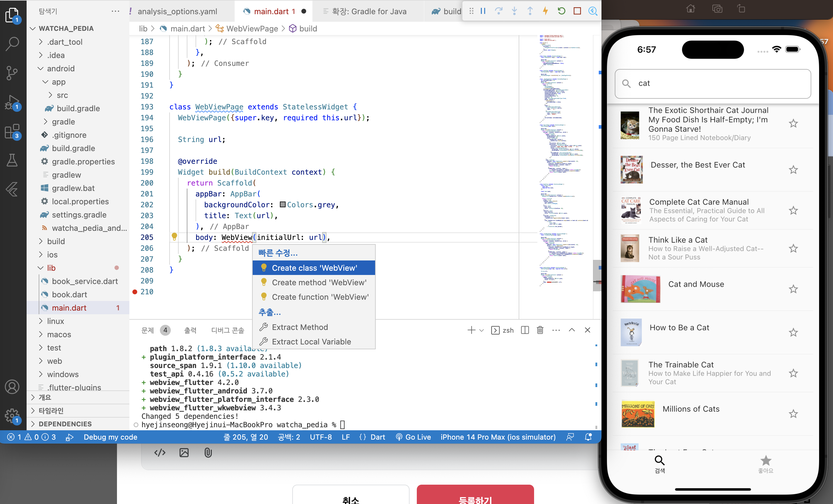The image size is (833, 504).
Task: Kill terminal with trash icon
Action: coord(540,330)
